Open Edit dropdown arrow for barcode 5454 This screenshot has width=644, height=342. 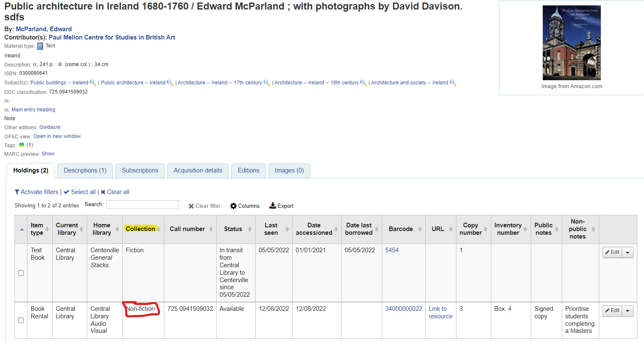(627, 252)
